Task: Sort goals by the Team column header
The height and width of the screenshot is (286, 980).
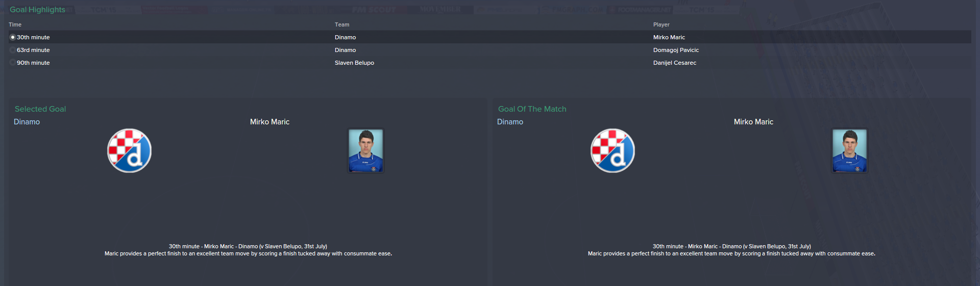Action: 342,24
